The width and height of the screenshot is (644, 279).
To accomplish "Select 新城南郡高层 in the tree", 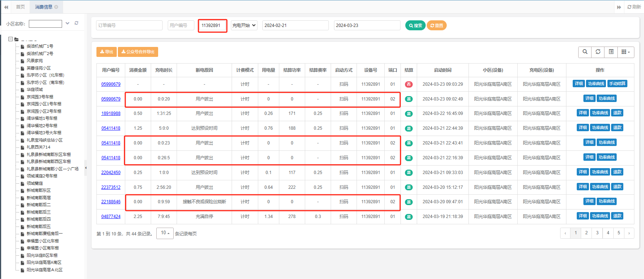I will tap(39, 198).
